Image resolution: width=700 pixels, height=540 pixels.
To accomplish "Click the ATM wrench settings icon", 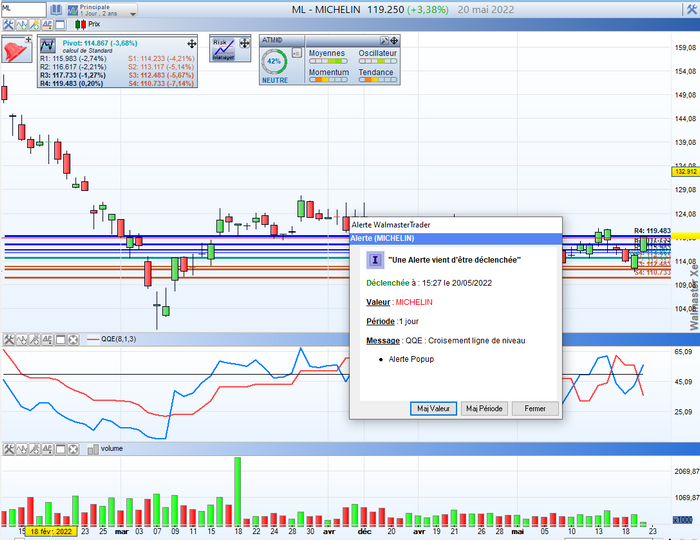I will coord(384,41).
